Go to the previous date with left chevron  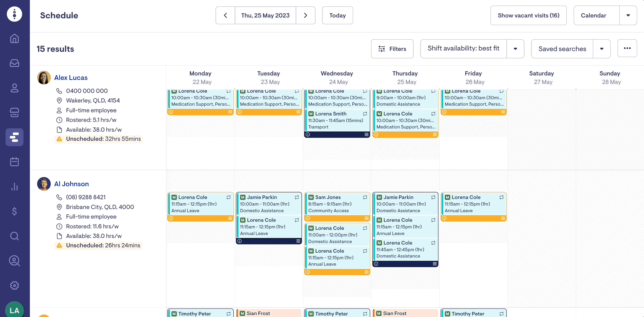pyautogui.click(x=225, y=15)
